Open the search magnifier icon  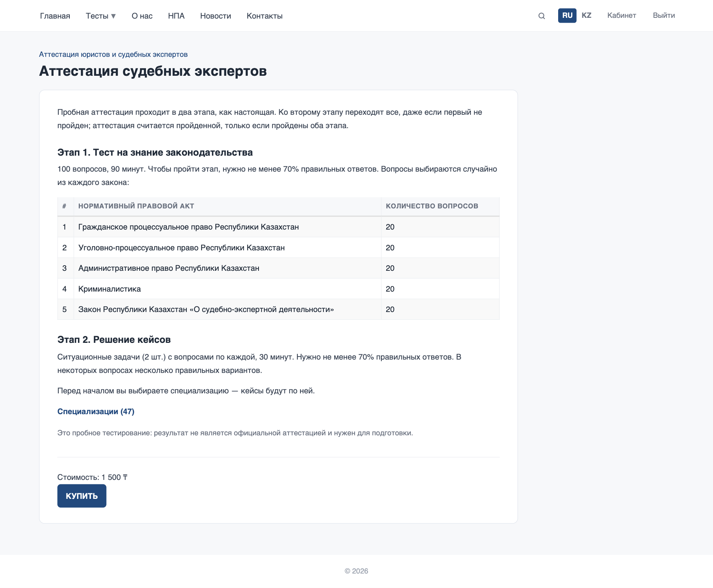pos(541,16)
